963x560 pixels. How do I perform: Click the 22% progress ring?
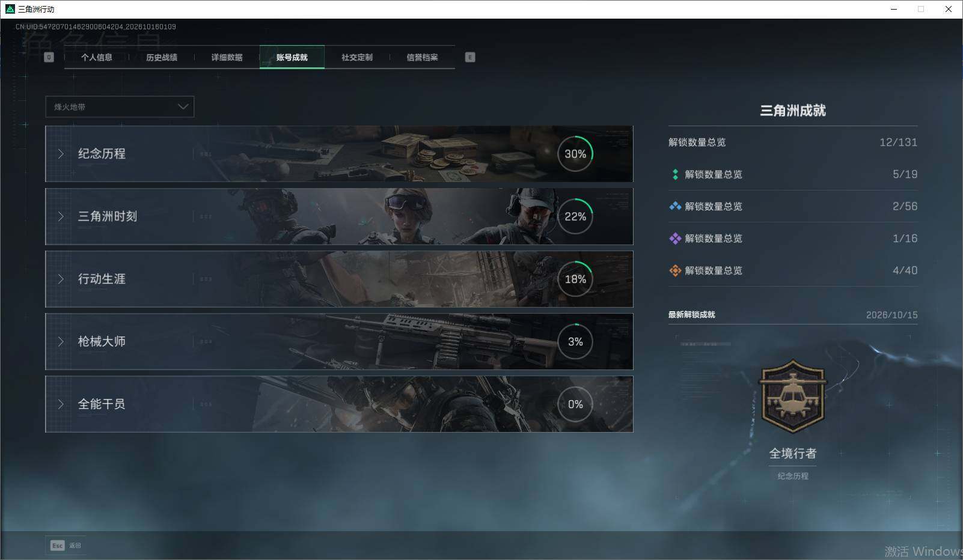tap(575, 216)
